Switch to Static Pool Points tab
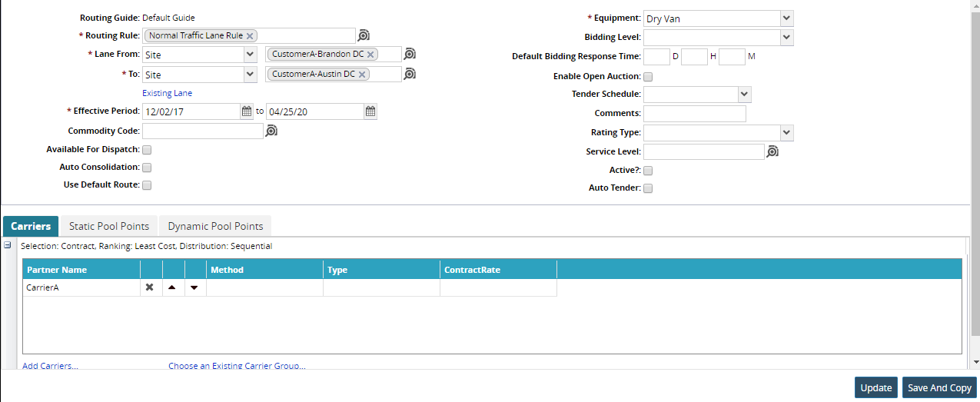The image size is (980, 402). [x=109, y=226]
